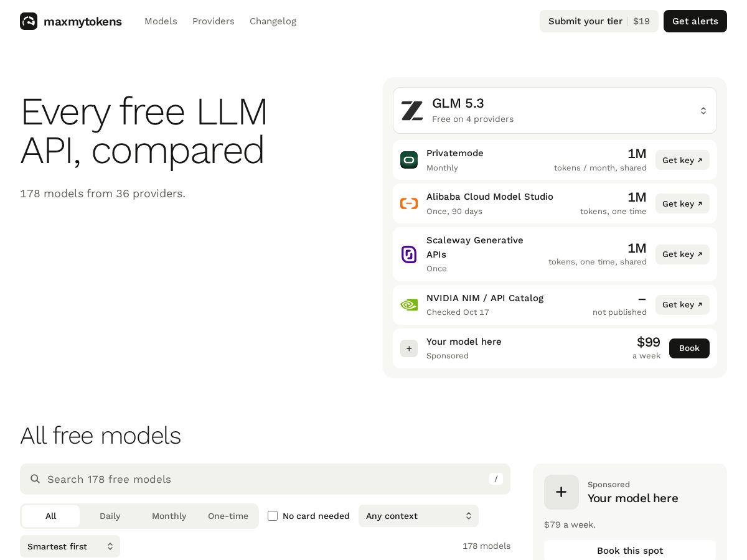Screen dimensions: 747x560
Task: Click the maxmytokens logo icon
Action: tap(29, 21)
